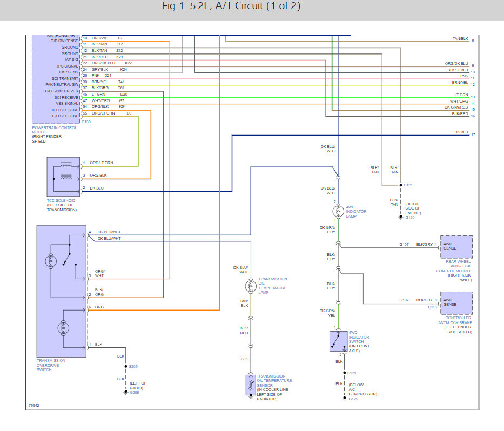504x431 pixels.
Task: Click the 'TCC SOL CTRL' pin label
Action: (x=65, y=110)
